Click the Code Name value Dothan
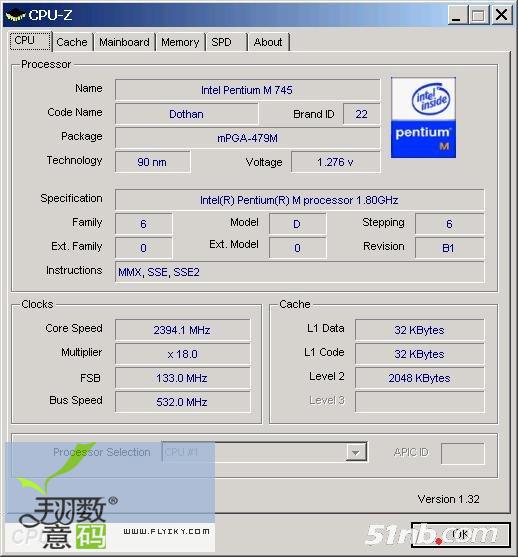 [x=187, y=114]
